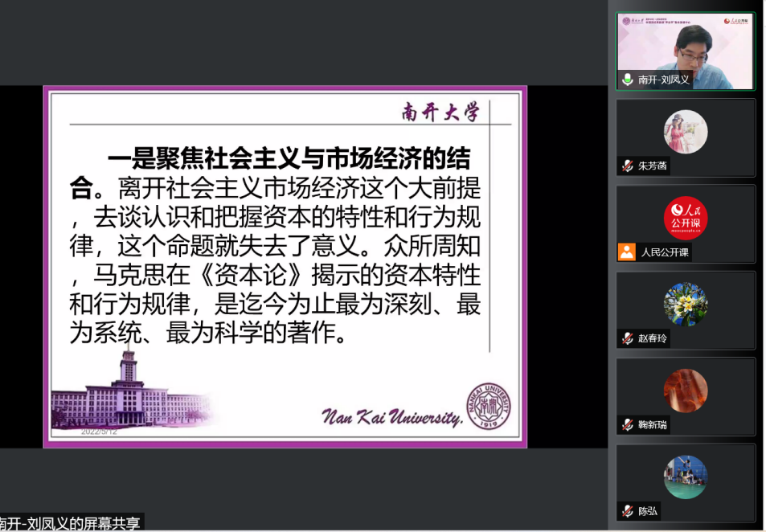
Task: Select 赵春玲's flower profile avatar
Action: (686, 304)
